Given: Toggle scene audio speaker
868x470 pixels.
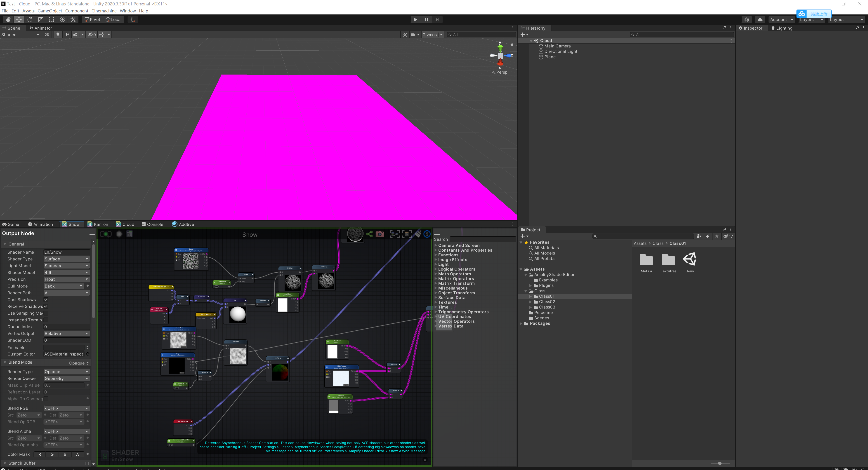Looking at the screenshot, I should click(x=66, y=35).
